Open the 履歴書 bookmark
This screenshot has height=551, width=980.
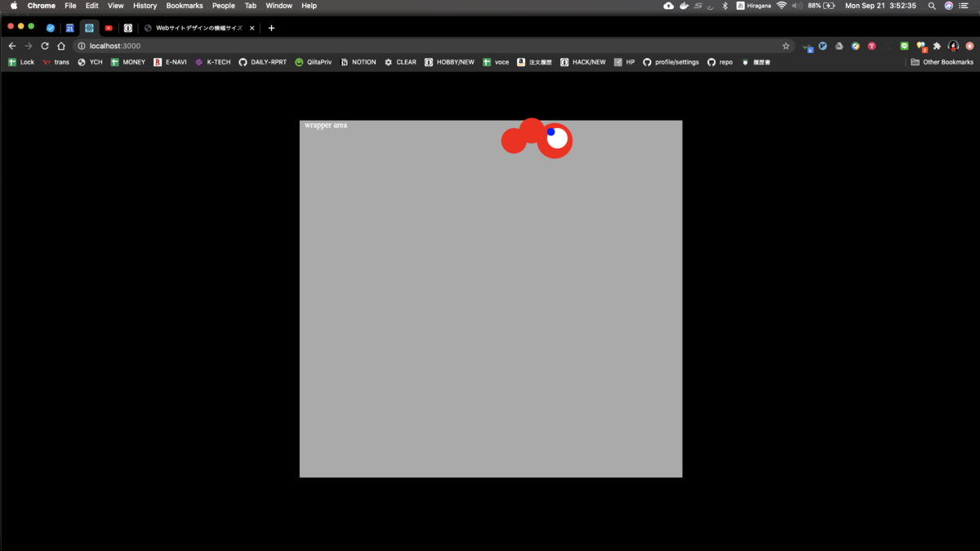[x=755, y=62]
